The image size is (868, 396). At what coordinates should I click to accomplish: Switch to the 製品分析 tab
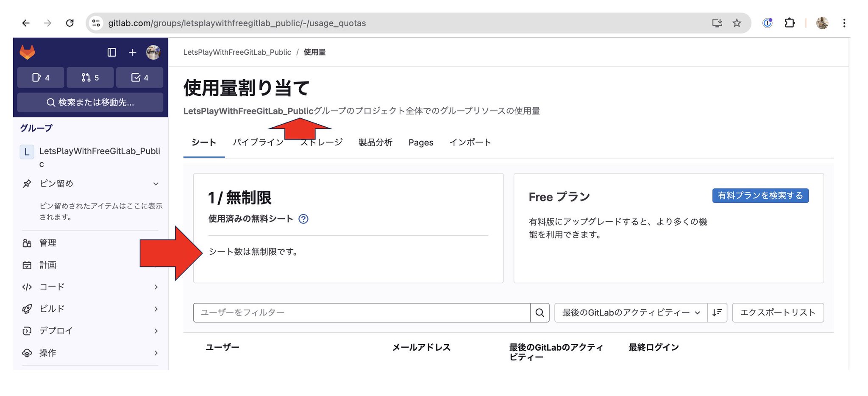[376, 142]
